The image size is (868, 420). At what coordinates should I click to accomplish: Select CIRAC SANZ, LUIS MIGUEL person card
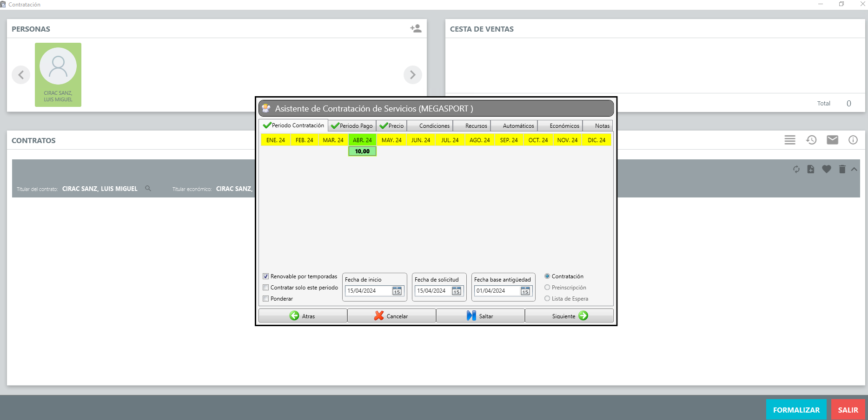[x=58, y=75]
